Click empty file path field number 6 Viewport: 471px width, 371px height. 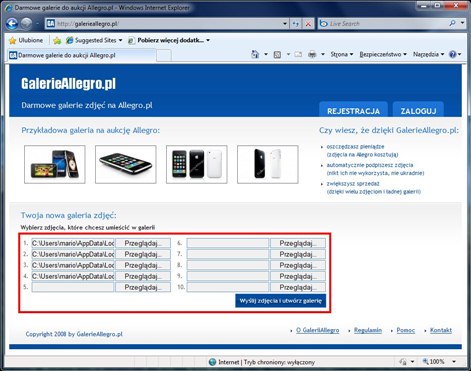(x=228, y=243)
